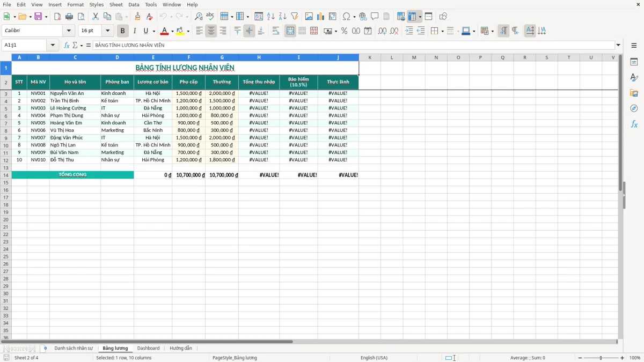Open the sidebar Navigator compass icon

point(634,108)
